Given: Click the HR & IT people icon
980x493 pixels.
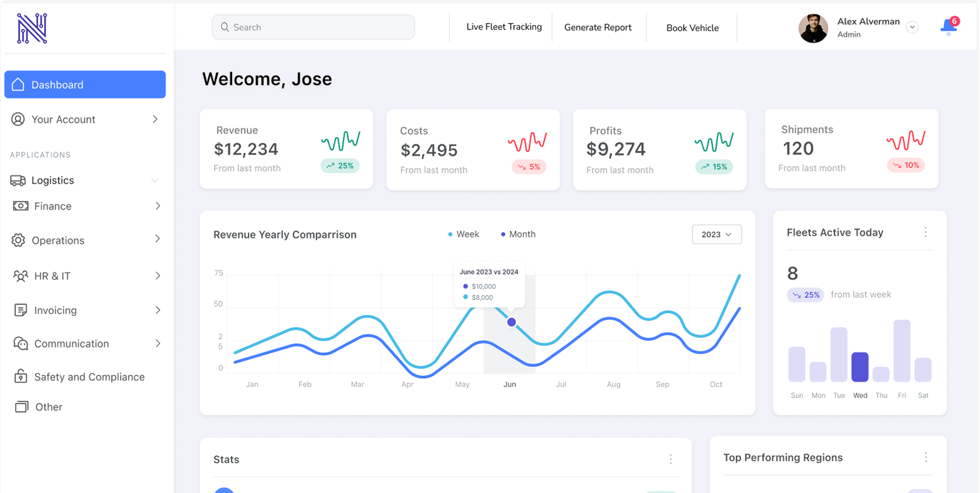Looking at the screenshot, I should pos(20,276).
